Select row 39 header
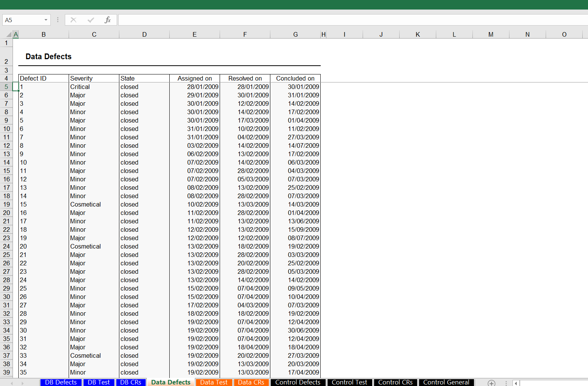 pyautogui.click(x=6, y=372)
